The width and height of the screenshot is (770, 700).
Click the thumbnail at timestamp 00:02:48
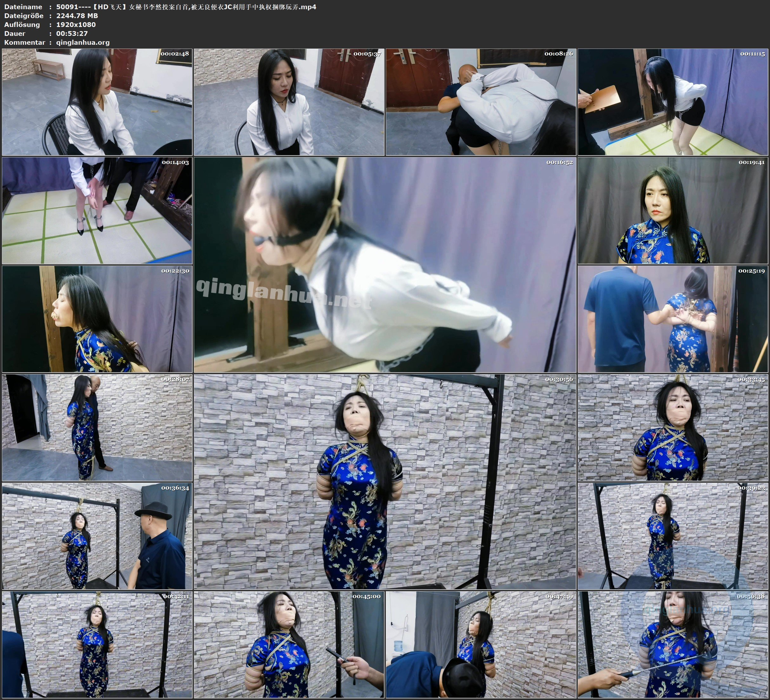coord(97,102)
